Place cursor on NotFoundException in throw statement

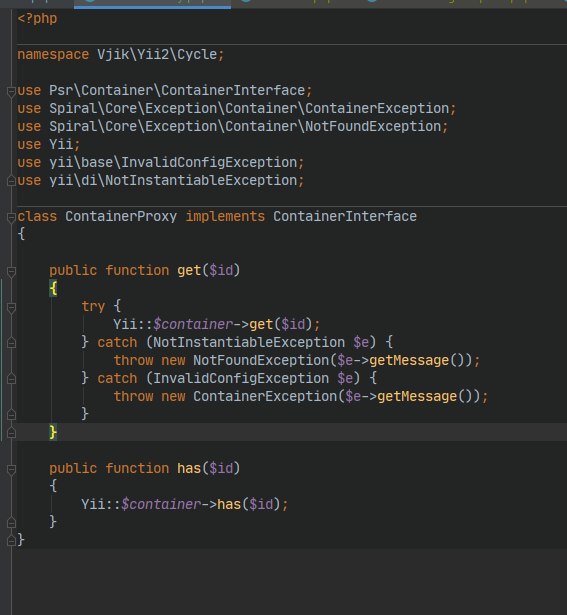pos(261,360)
